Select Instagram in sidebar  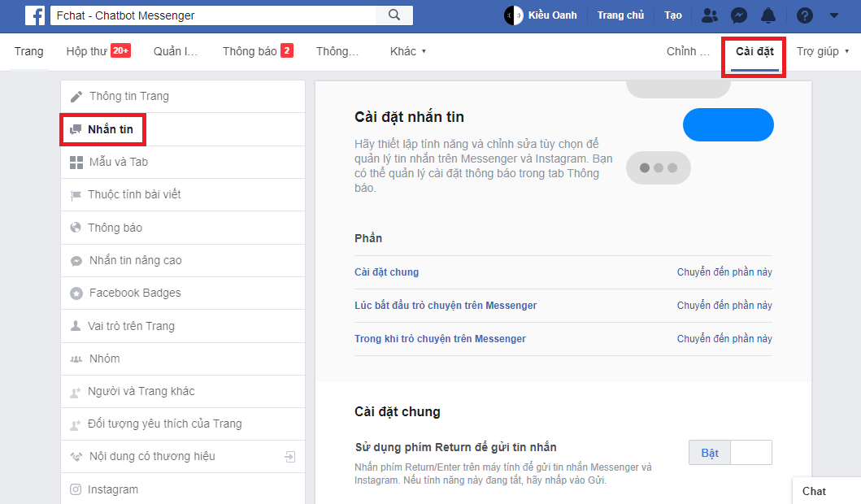click(183, 489)
